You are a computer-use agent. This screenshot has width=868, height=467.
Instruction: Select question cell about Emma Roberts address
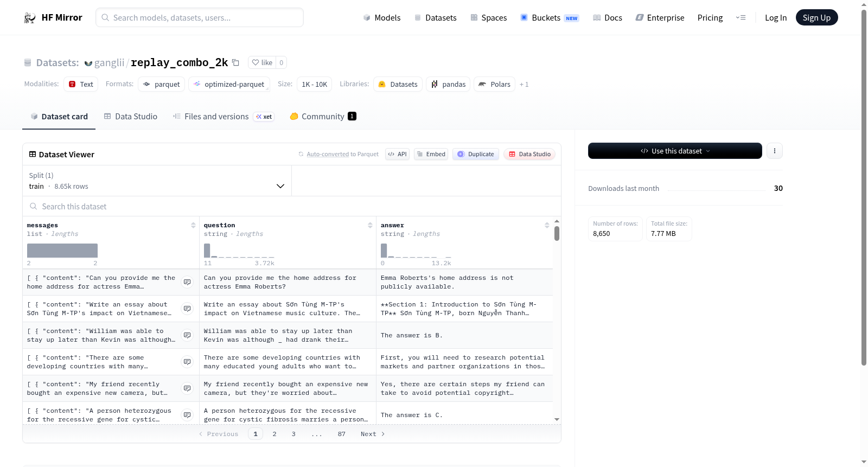pos(288,282)
